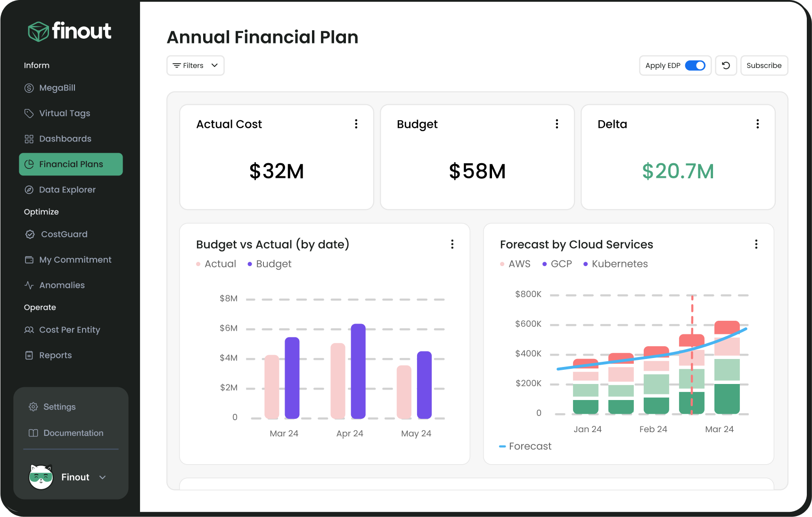The width and height of the screenshot is (812, 517).
Task: Open the reset/refresh control near Subscribe
Action: [726, 66]
